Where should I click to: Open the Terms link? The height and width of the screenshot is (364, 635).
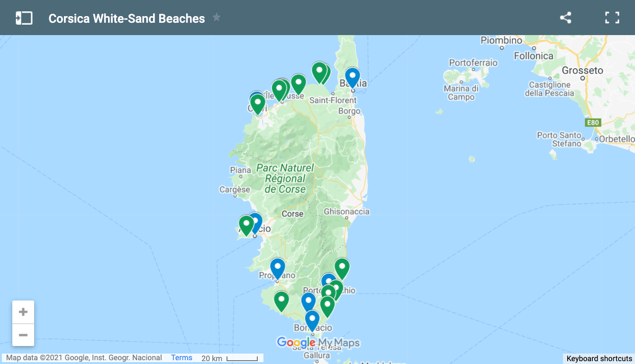coord(181,358)
